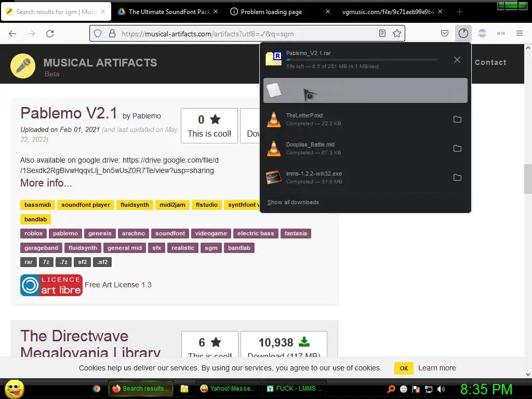Open the tracking protection shield icon
The image size is (532, 399).
coord(98,33)
